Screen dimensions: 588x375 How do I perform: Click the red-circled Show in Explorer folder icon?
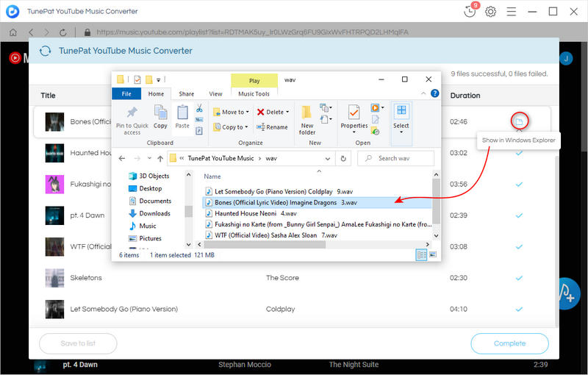point(519,121)
